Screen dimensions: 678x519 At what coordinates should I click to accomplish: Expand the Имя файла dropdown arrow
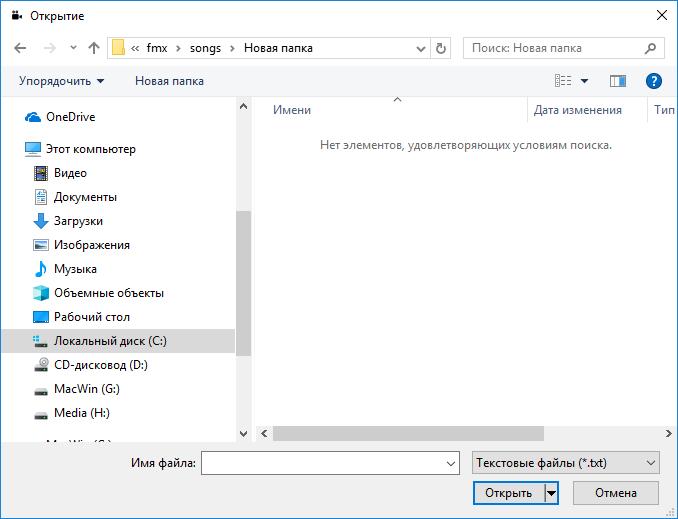[x=451, y=463]
